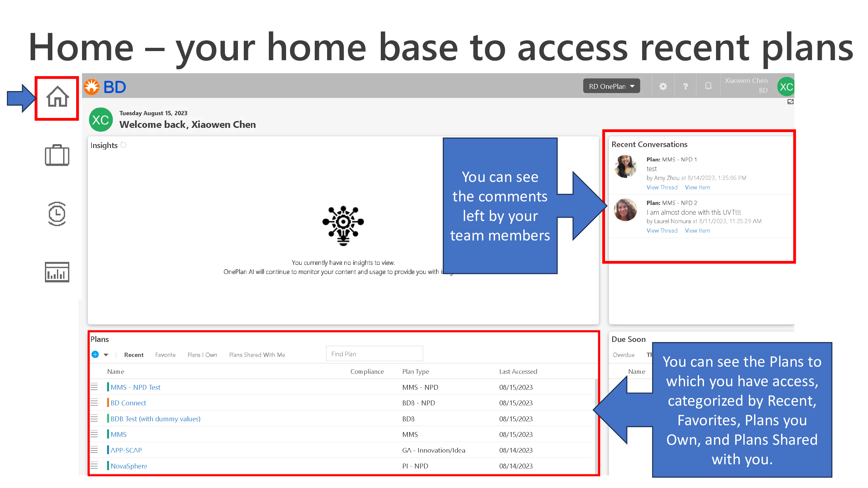Open the notifications bell icon
The image size is (868, 488).
click(708, 86)
